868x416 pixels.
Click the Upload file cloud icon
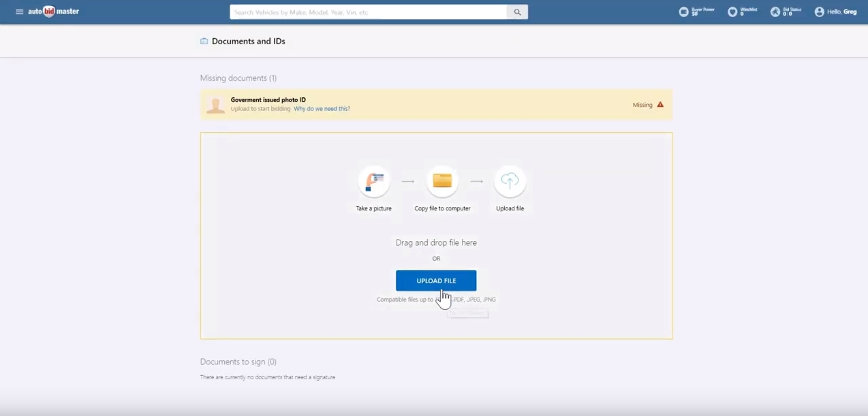pyautogui.click(x=510, y=181)
